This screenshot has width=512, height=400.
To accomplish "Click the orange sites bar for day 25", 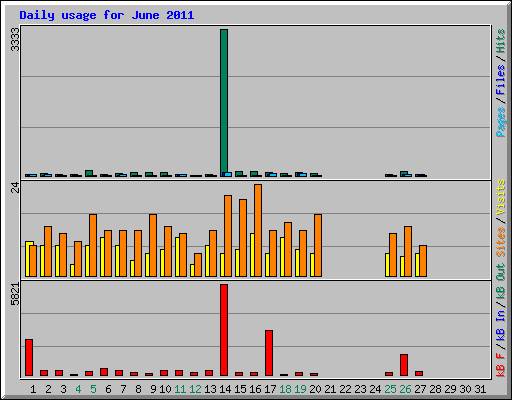I will (393, 255).
